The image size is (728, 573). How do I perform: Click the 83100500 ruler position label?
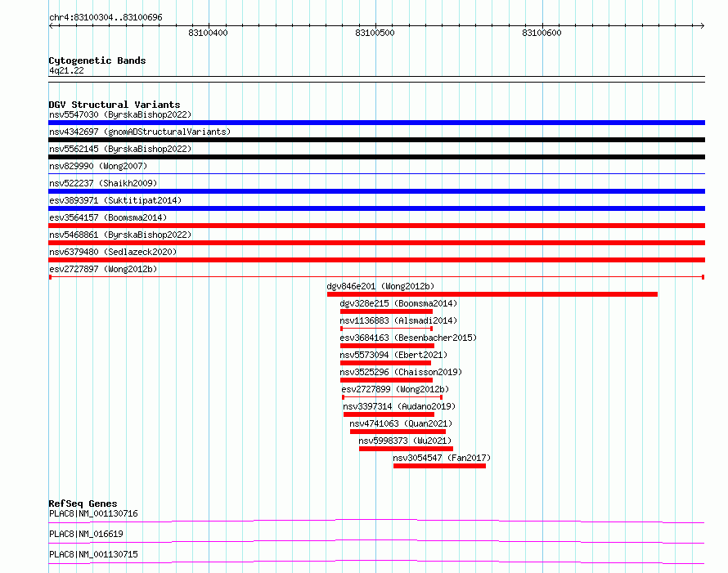click(x=375, y=33)
